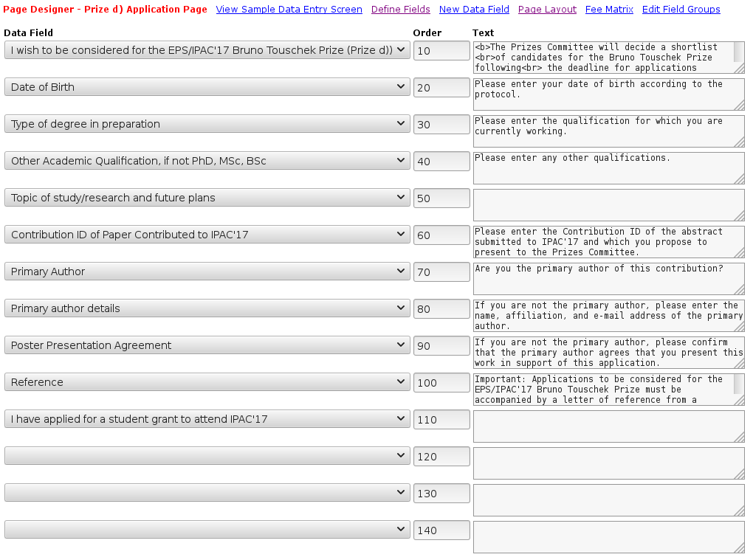Viewport: 753px width, 560px height.
Task: Click the empty text area beside order 110
Action: [x=609, y=426]
